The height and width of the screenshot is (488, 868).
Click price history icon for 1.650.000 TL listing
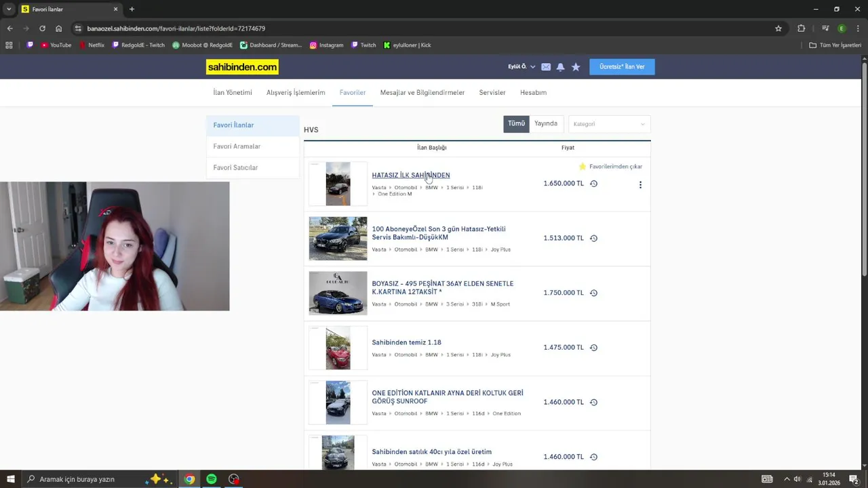tap(593, 184)
